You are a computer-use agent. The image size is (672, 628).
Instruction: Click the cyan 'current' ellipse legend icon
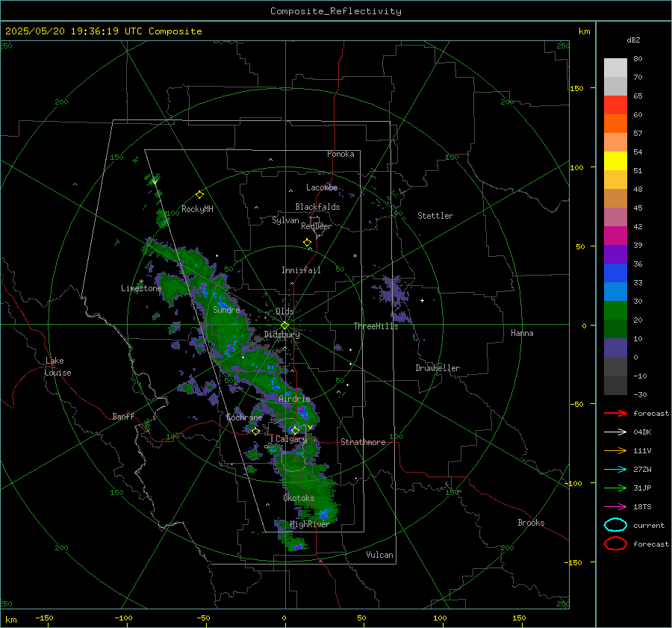point(615,525)
